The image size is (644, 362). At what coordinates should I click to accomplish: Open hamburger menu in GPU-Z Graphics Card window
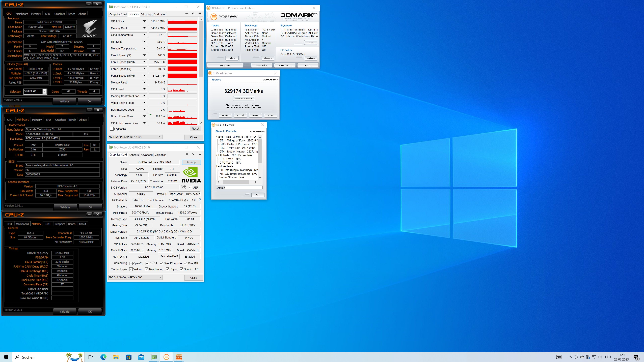click(x=200, y=154)
